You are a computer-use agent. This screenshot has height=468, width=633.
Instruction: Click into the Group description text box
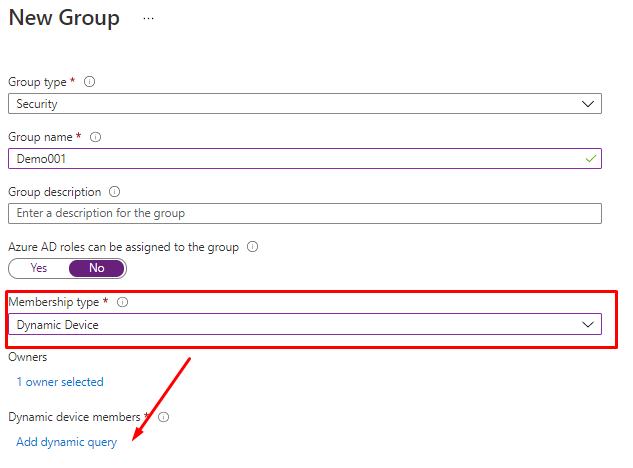pyautogui.click(x=304, y=213)
